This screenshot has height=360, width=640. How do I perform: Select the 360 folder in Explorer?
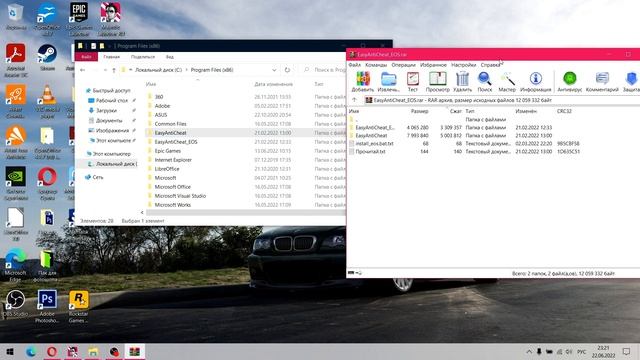159,97
